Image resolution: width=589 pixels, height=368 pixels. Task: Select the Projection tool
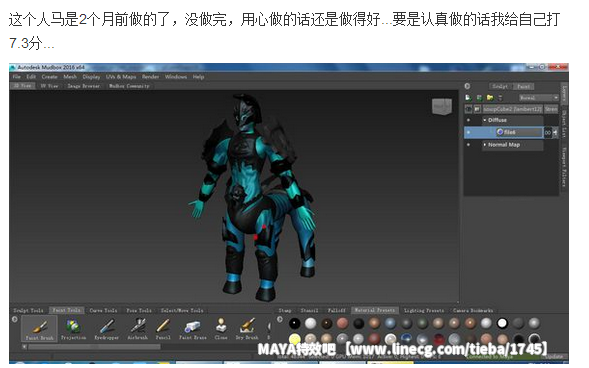pos(73,329)
